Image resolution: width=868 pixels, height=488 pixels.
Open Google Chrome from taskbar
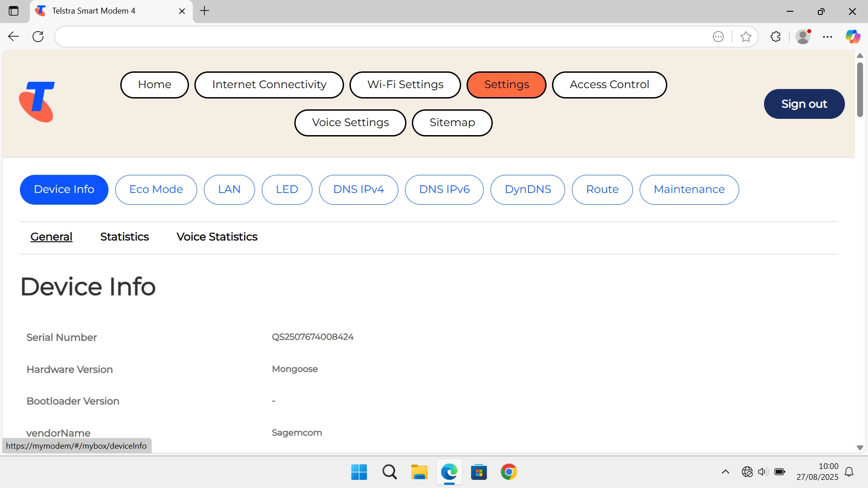[509, 472]
